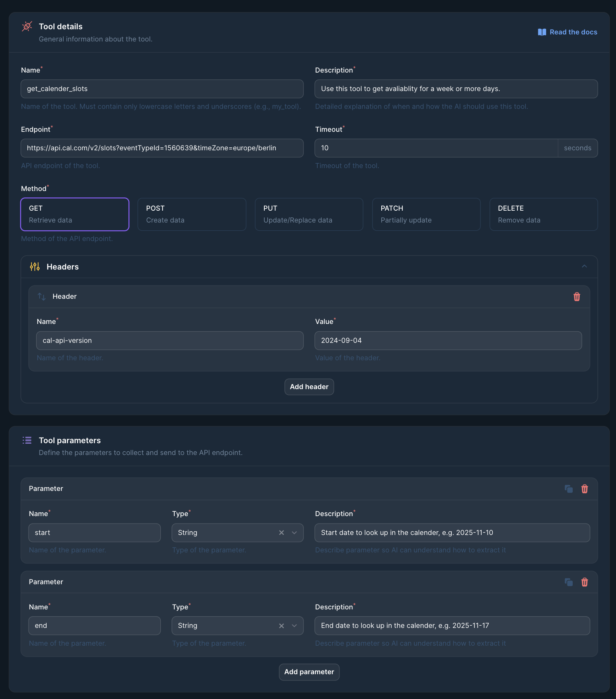616x699 pixels.
Task: Delete the cal-api-version header row
Action: pos(576,297)
